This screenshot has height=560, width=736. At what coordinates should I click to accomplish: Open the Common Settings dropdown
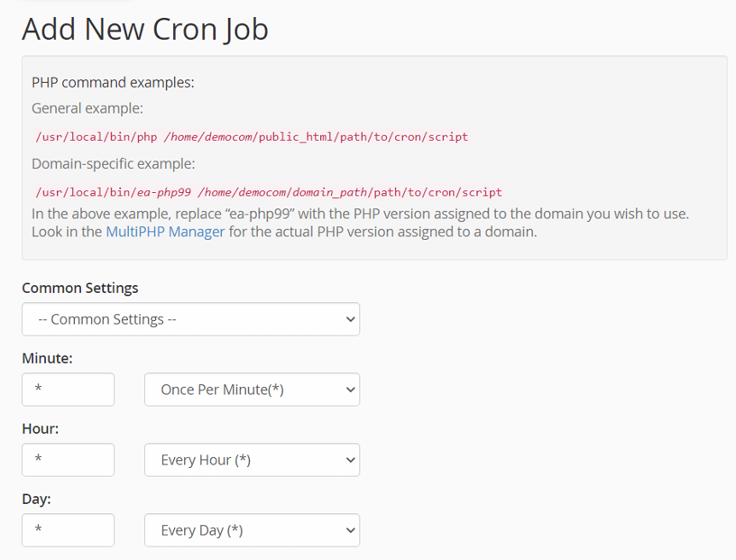(x=190, y=319)
